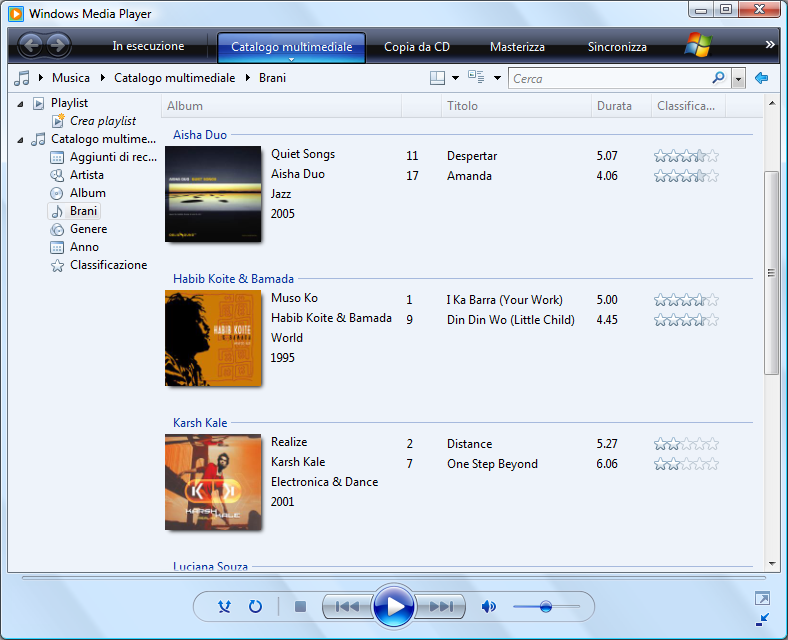Image resolution: width=788 pixels, height=640 pixels.
Task: Sort by the Classifica... column header
Action: [688, 106]
